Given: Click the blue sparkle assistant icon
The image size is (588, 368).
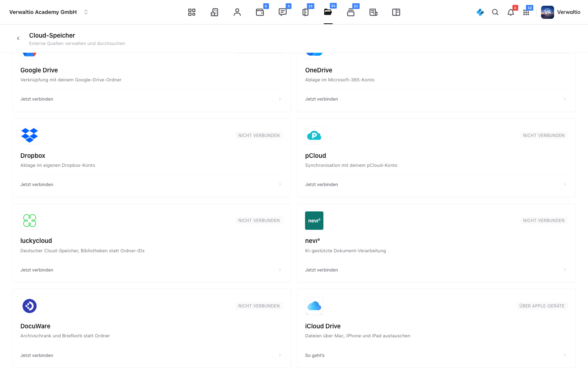Looking at the screenshot, I should [x=480, y=12].
